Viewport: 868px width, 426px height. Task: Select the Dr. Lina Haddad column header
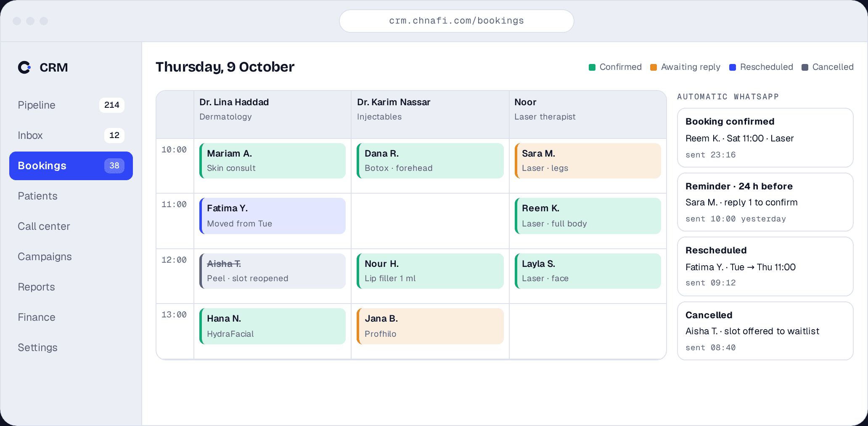[273, 114]
